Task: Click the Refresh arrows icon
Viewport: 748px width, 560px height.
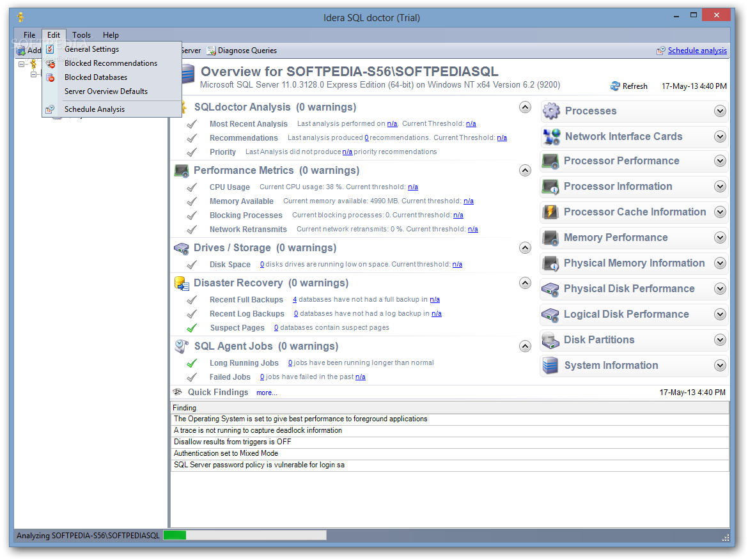Action: click(x=616, y=86)
